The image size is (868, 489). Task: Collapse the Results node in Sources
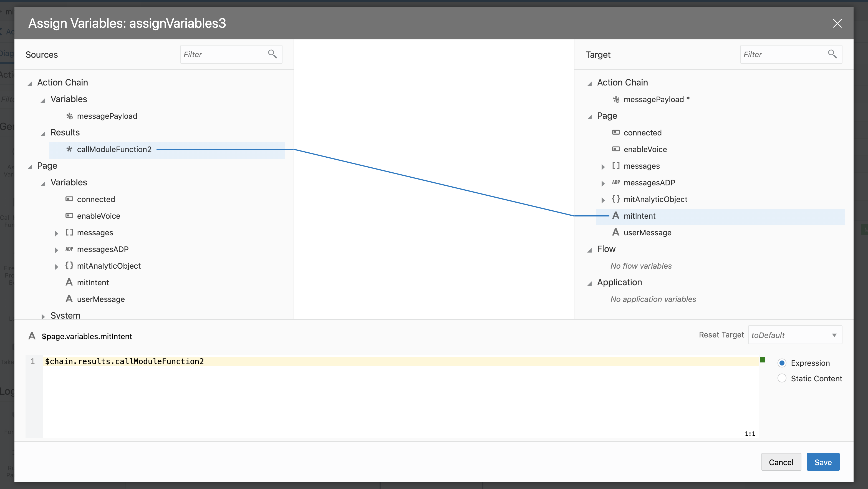coord(43,133)
